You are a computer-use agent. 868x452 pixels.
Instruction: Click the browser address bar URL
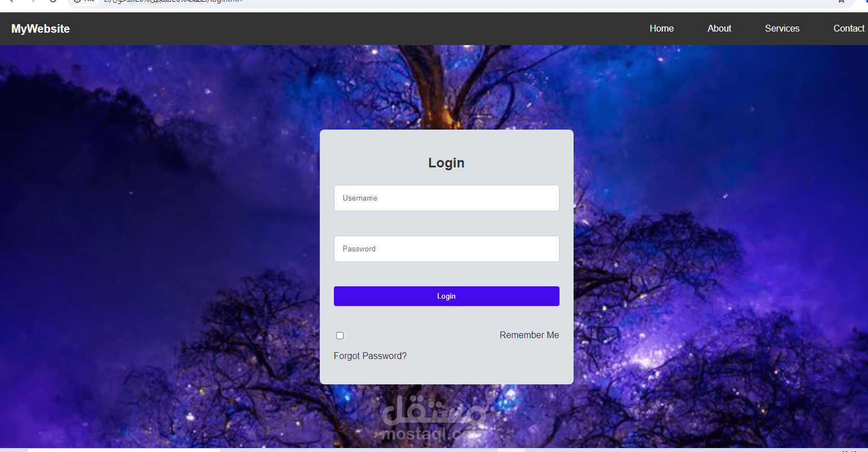[173, 2]
